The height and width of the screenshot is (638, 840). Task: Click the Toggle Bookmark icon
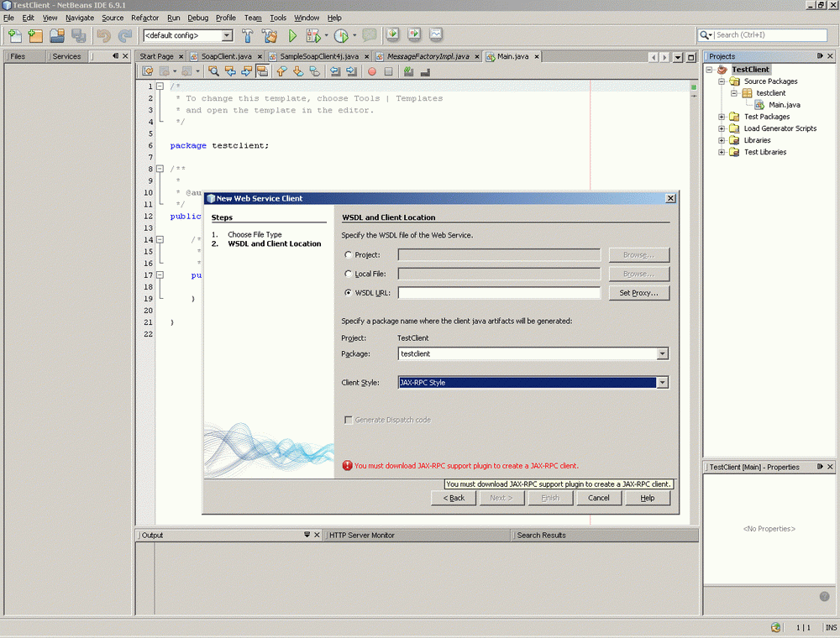click(314, 71)
